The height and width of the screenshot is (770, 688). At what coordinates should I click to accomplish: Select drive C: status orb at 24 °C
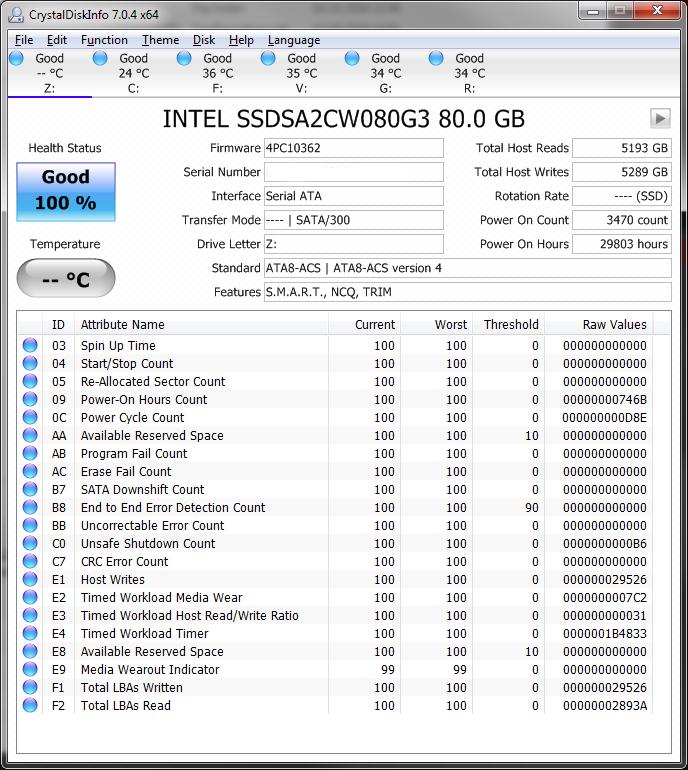[x=100, y=59]
